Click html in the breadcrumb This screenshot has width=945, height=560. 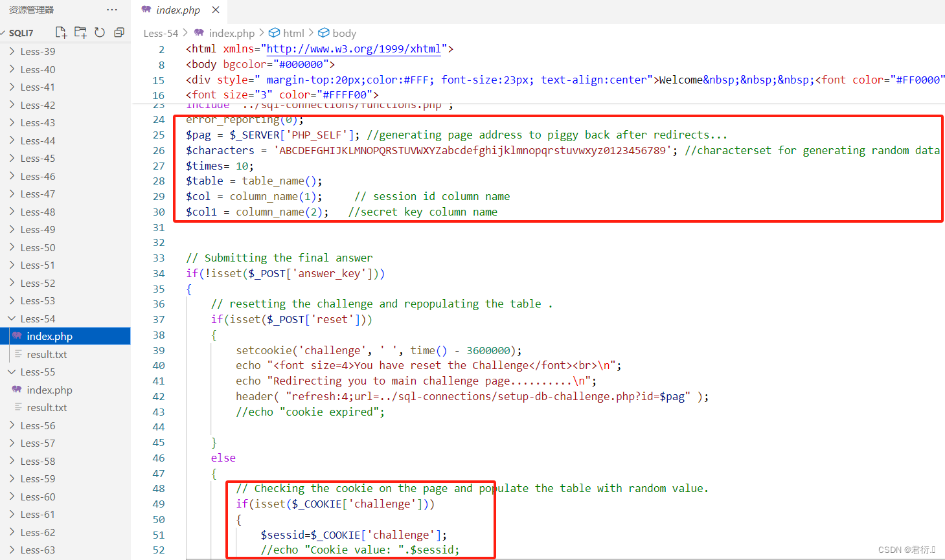[293, 33]
